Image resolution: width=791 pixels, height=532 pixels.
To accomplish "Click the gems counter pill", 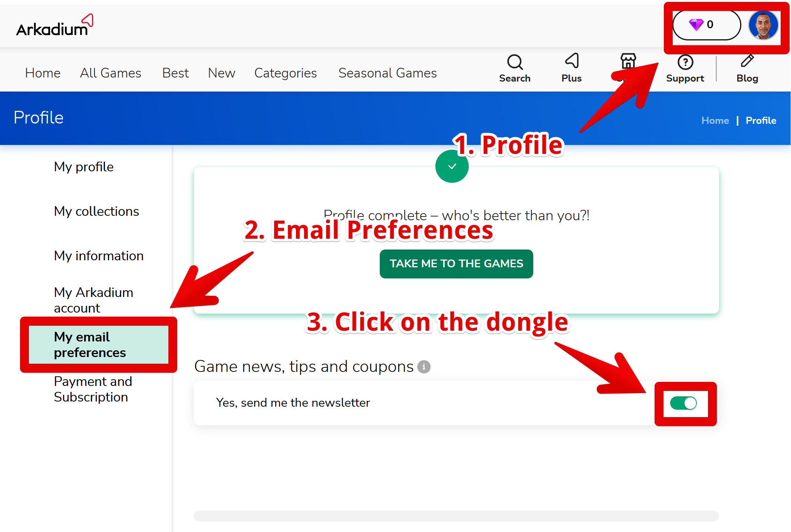I will pyautogui.click(x=706, y=25).
